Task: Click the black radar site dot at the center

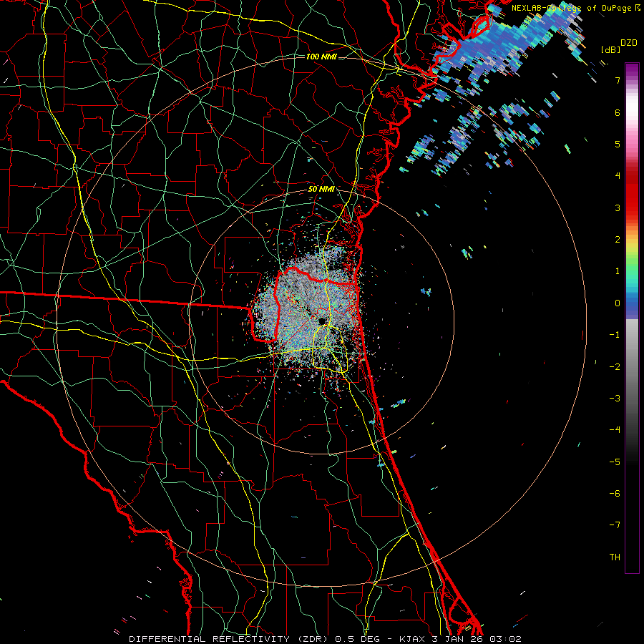Action: pyautogui.click(x=322, y=321)
